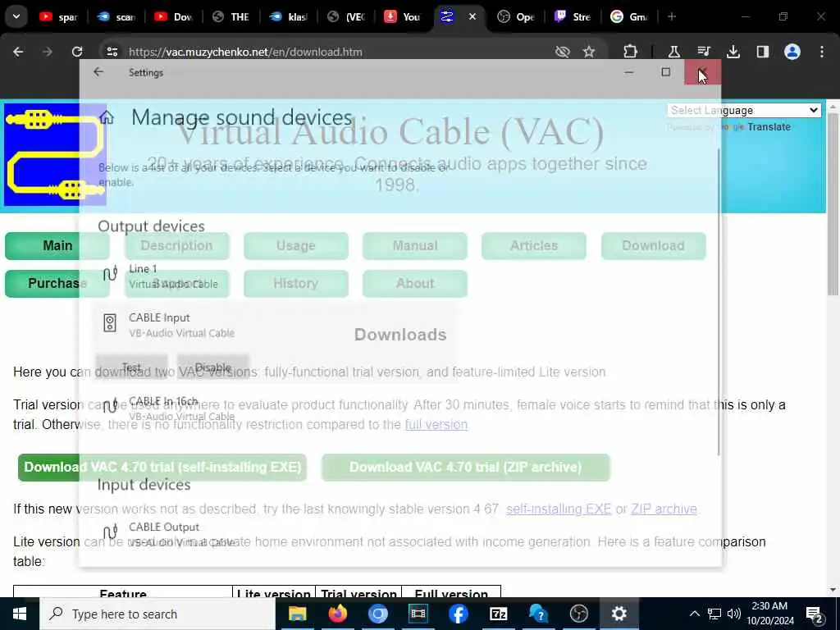840x630 pixels.
Task: Open OBS Studio from the taskbar
Action: [x=578, y=614]
